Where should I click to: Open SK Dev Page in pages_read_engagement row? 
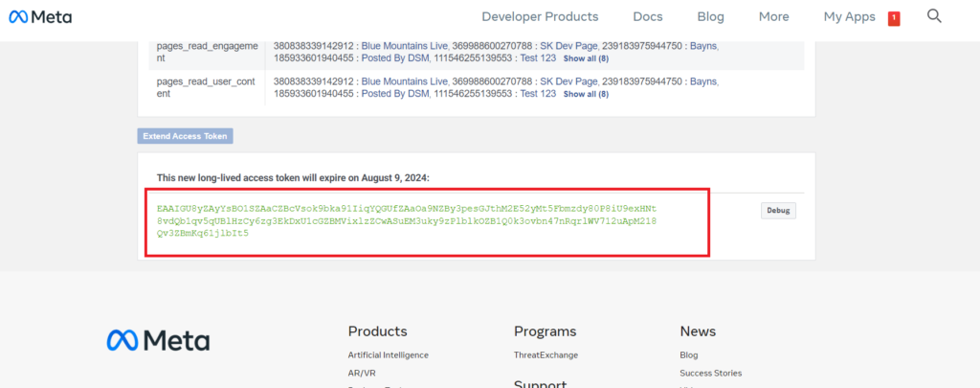tap(568, 46)
